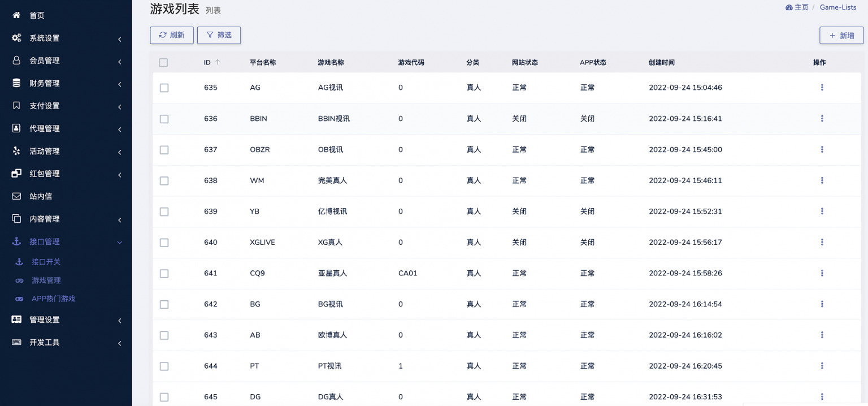
Task: Select the APP热门游戏 link icon
Action: [x=19, y=299]
